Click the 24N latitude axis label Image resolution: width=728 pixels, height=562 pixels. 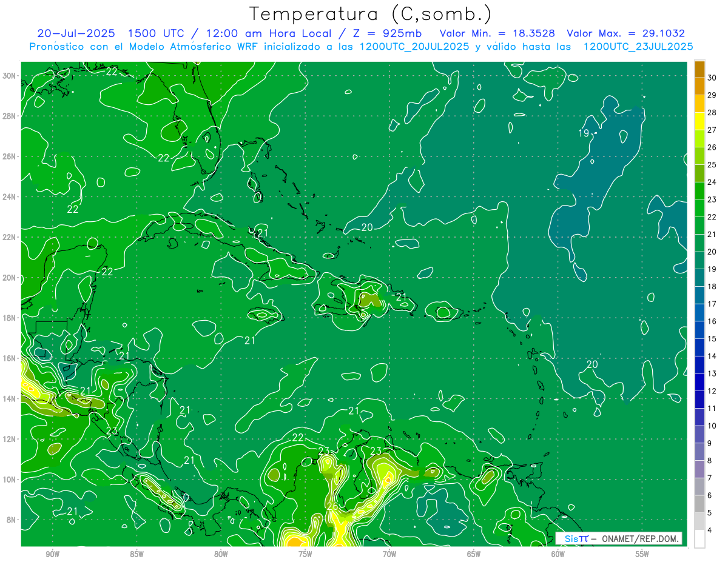[x=10, y=197]
